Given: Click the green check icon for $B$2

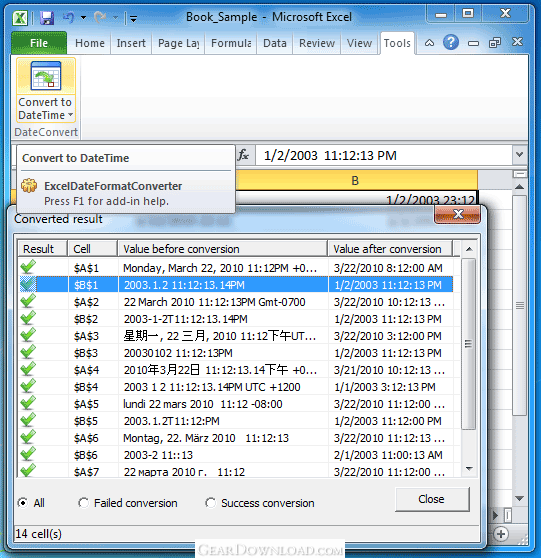Looking at the screenshot, I should 28,319.
